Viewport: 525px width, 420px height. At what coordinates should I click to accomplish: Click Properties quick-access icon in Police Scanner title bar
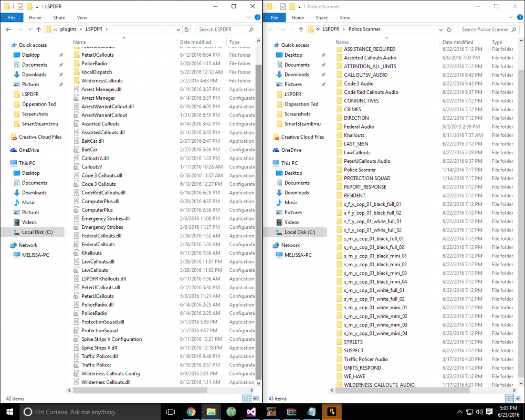click(x=283, y=6)
